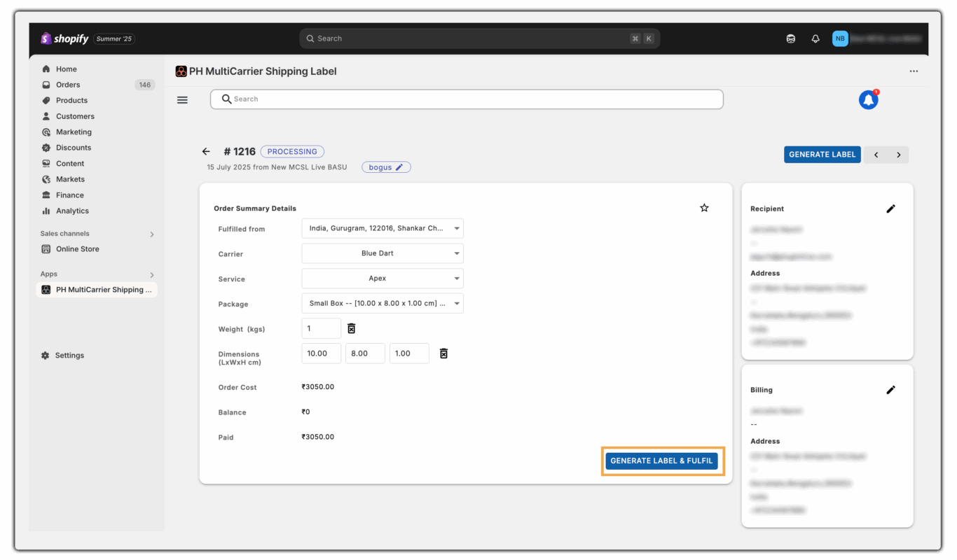
Task: Open the NB account avatar menu
Action: (x=840, y=38)
